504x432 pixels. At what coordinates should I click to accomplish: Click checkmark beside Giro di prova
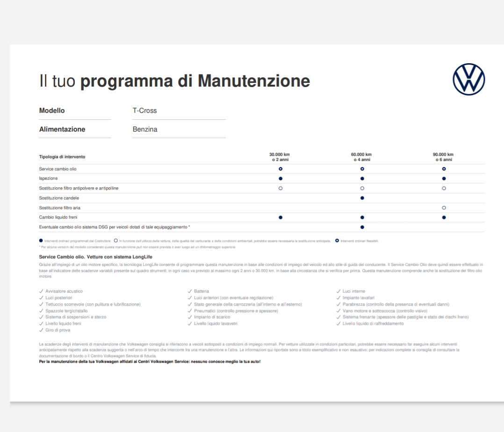41,330
